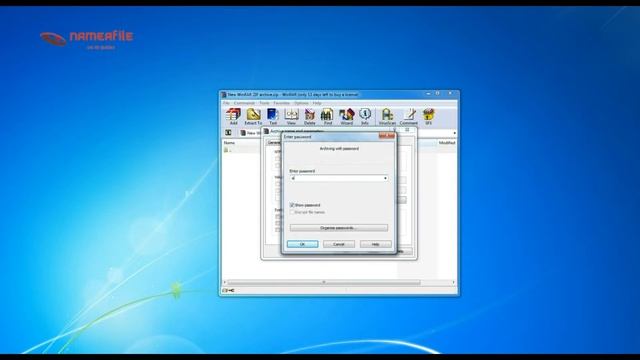Open the View toolbar icon
The image size is (640, 360).
tap(291, 117)
